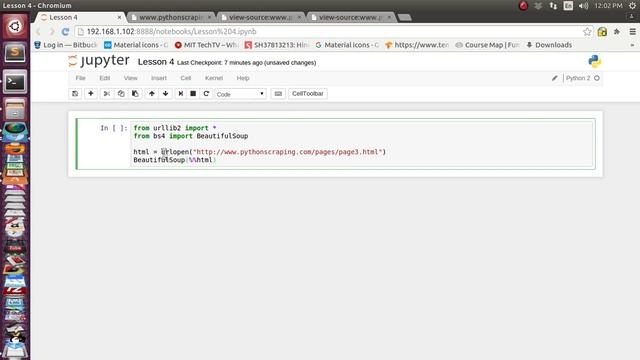Screen dimensions: 640x360
Task: Go forward using the browser forward arrow
Action: (x=52, y=31)
